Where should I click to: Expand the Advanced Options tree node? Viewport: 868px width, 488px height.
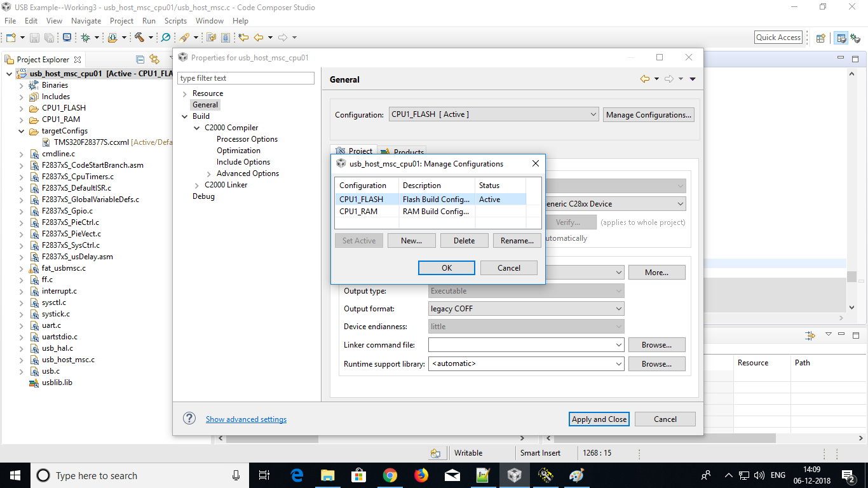[x=209, y=173]
